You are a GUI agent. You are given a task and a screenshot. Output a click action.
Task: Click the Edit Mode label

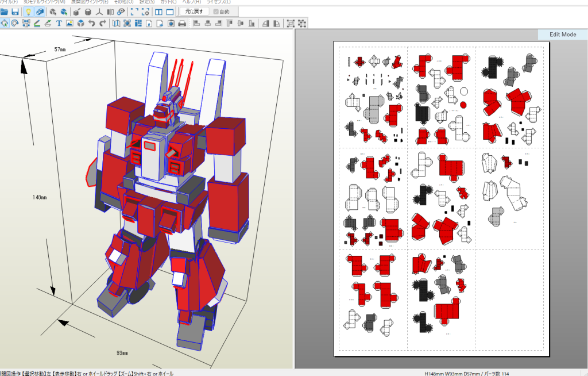coord(563,34)
